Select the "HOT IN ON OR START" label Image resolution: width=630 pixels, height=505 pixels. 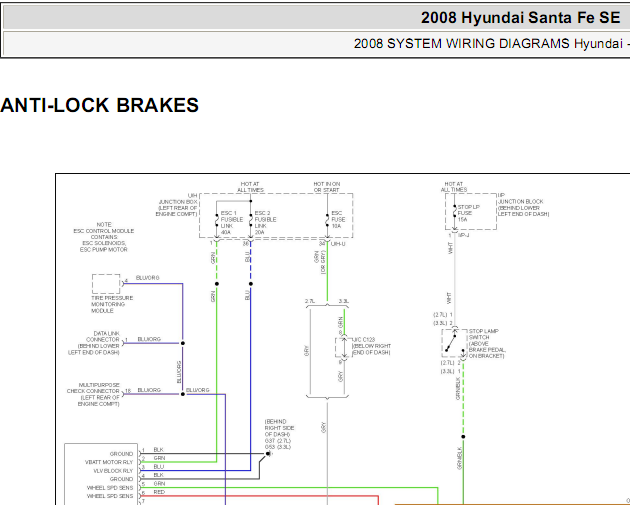[x=327, y=187]
